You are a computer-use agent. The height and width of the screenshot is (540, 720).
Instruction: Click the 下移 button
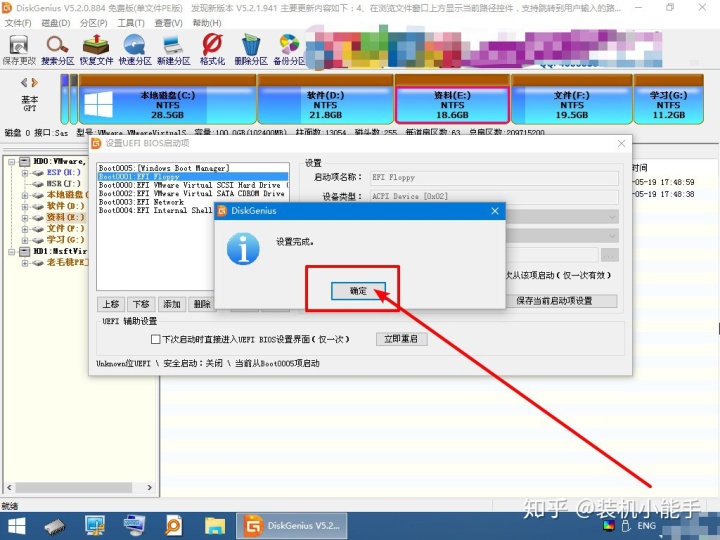coord(141,304)
